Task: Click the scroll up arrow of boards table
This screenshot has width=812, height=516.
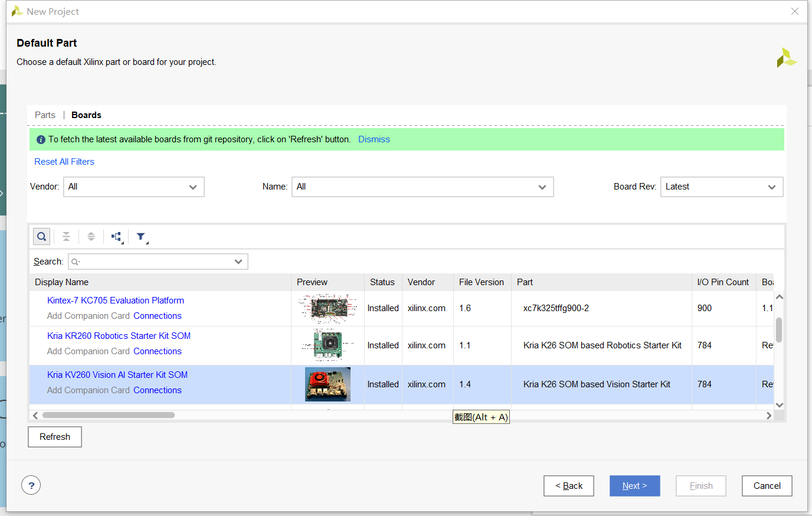Action: tap(779, 297)
